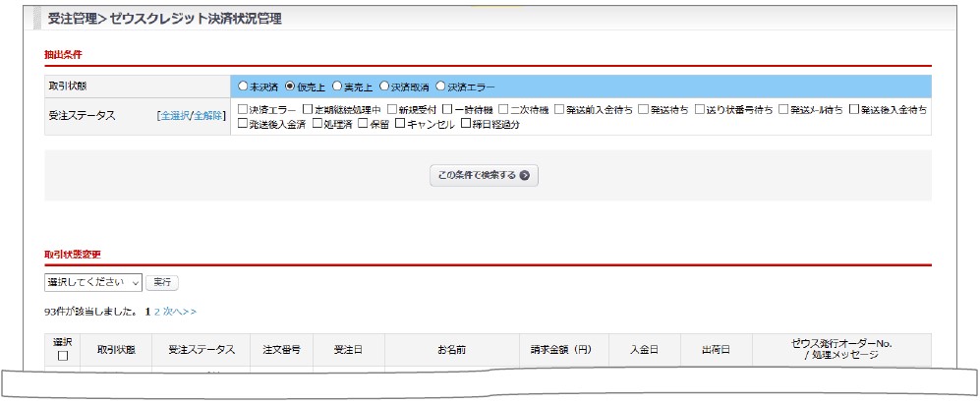Check the 決済エラー checkbox in 受注ステータス

[x=243, y=109]
